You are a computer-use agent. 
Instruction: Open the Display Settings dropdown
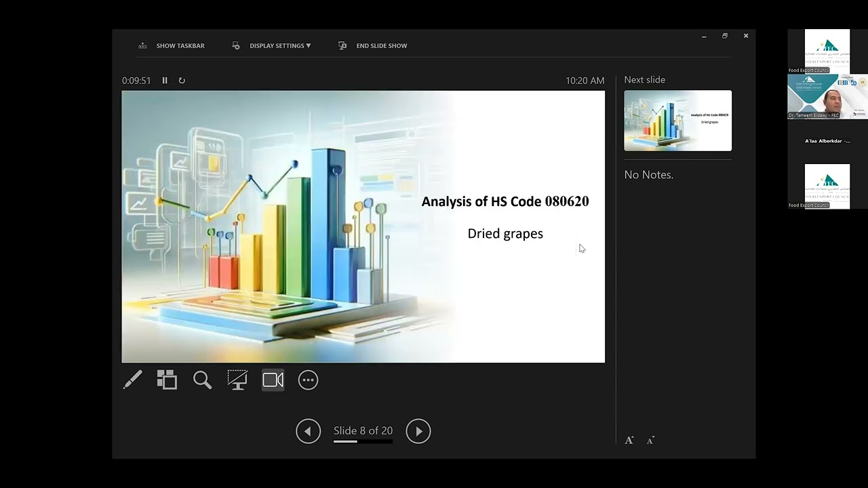[x=272, y=45]
